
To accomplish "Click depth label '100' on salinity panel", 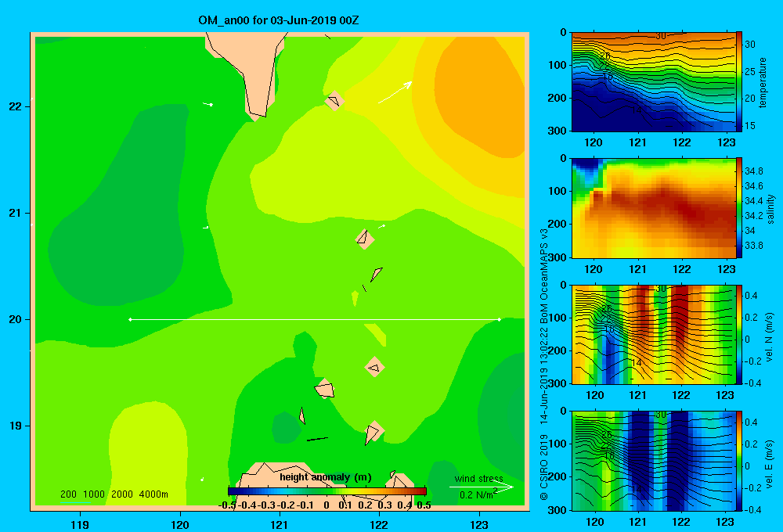I will 557,191.
